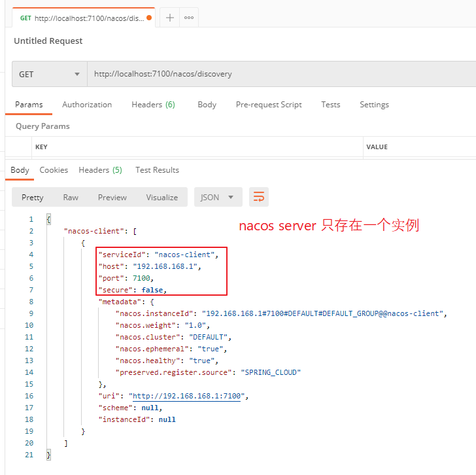Click the "nacos.cluster" DEFAULT line
The image size is (476, 475).
tap(173, 337)
